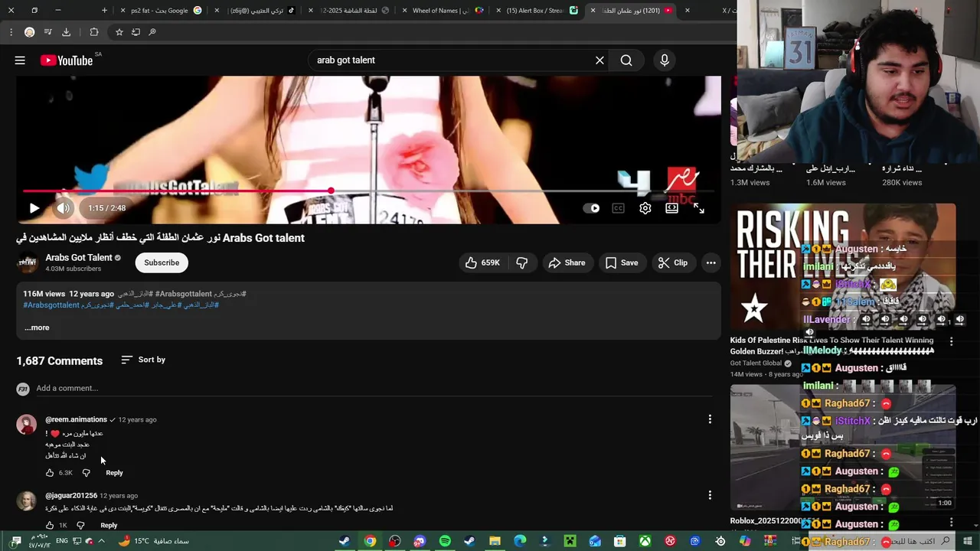Start voice search with the microphone
Image resolution: width=980 pixels, height=551 pixels.
tap(665, 60)
